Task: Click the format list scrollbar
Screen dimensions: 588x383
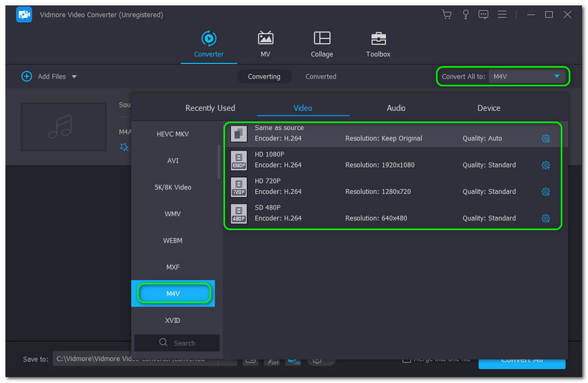Action: (218, 162)
